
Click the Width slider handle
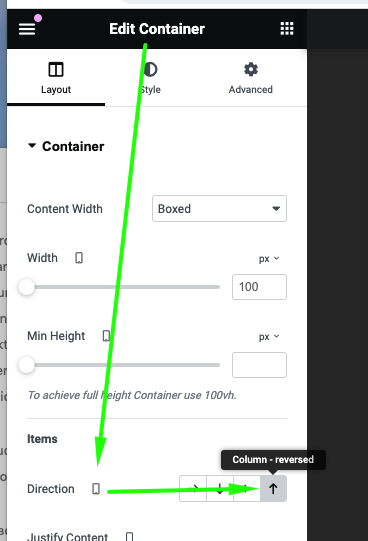click(x=27, y=287)
